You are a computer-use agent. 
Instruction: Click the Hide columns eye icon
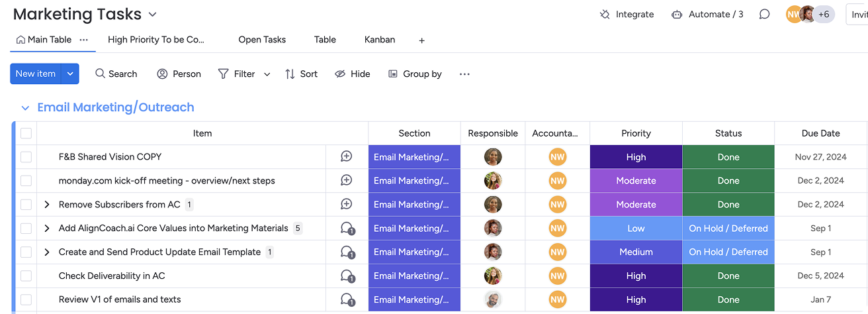point(340,74)
